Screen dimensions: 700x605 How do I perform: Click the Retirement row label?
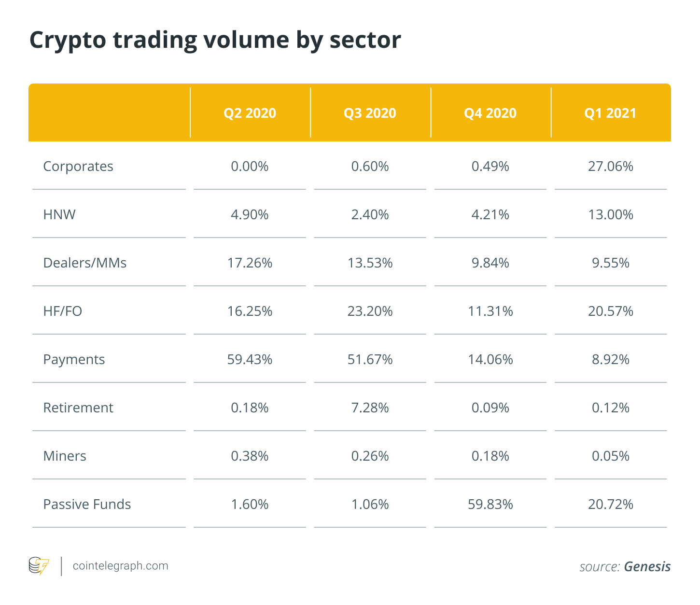[78, 408]
